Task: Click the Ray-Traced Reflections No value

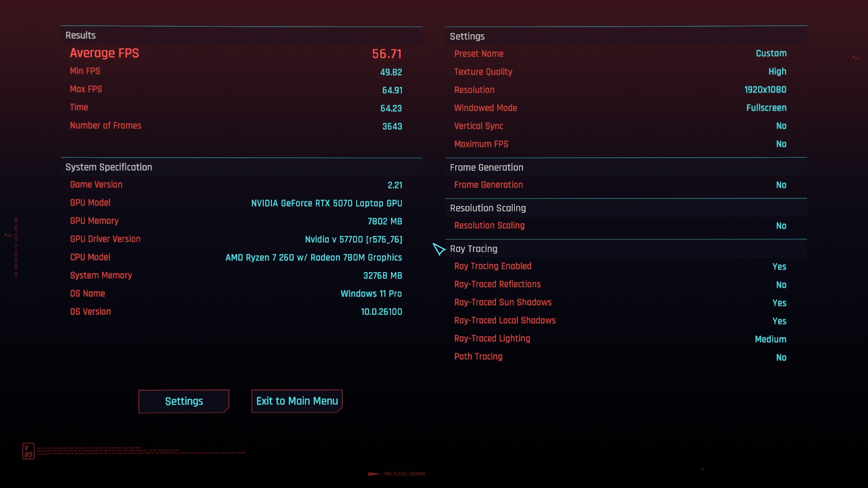Action: tap(781, 285)
